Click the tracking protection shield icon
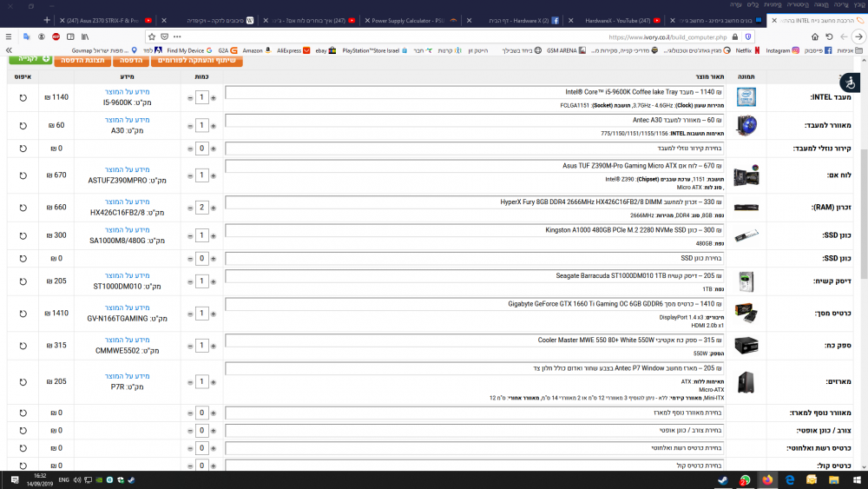Screen dimensions: 868x489 tap(748, 36)
